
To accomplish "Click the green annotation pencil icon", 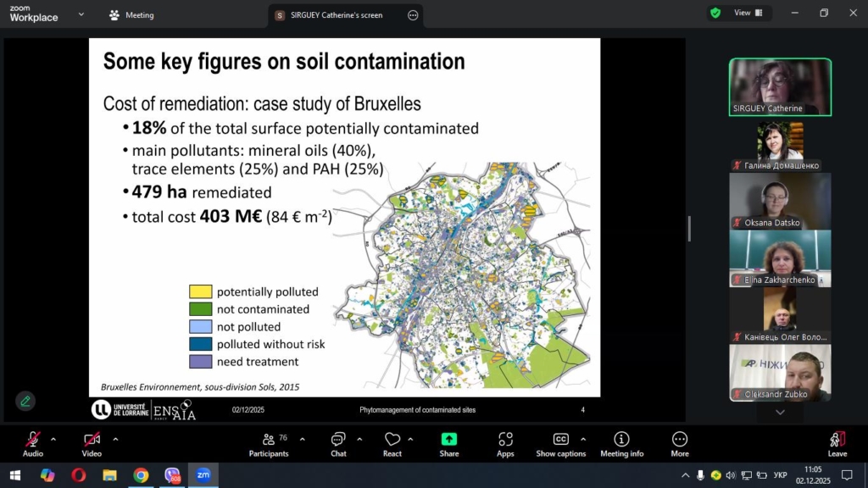I will point(25,401).
